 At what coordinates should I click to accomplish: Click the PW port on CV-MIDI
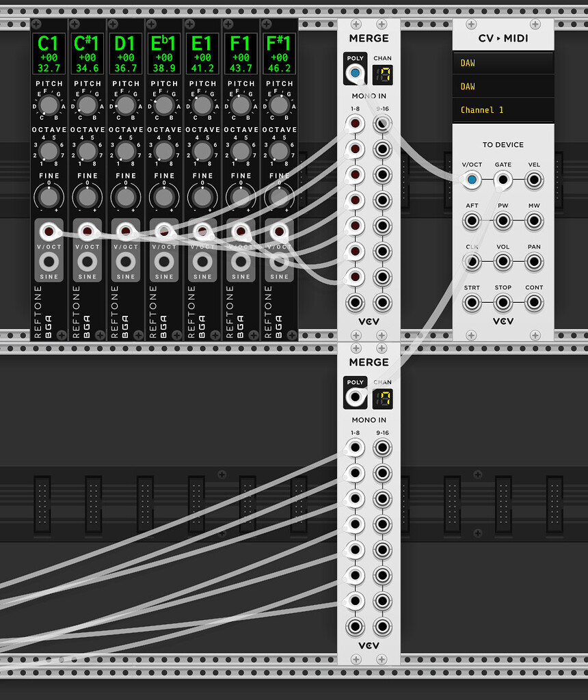click(503, 221)
